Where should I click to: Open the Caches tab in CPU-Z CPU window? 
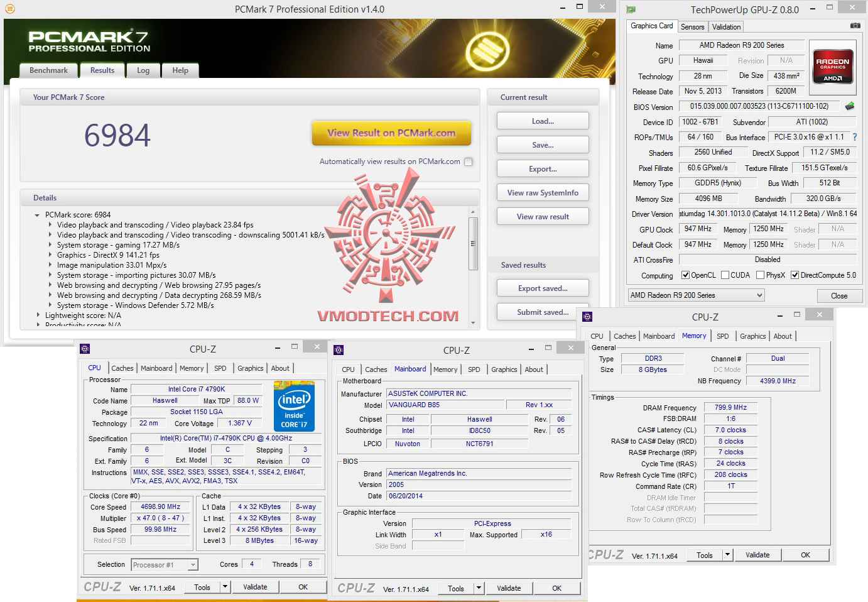click(122, 368)
